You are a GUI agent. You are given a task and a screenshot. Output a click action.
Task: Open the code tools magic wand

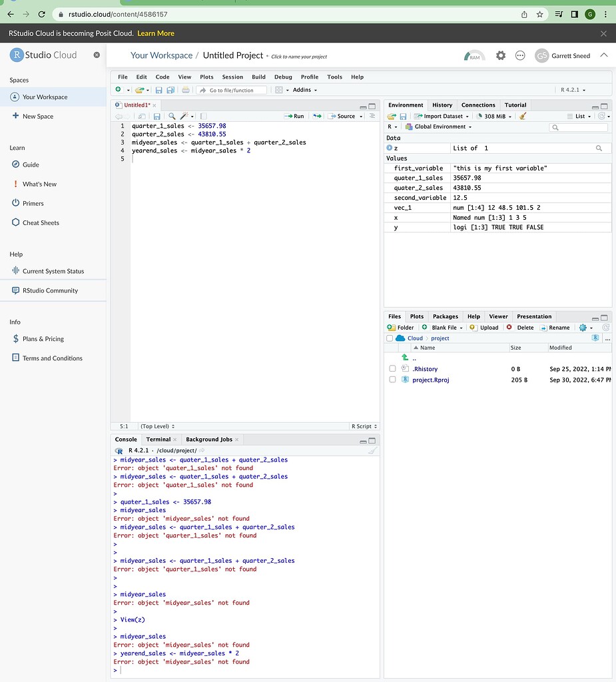click(x=184, y=116)
